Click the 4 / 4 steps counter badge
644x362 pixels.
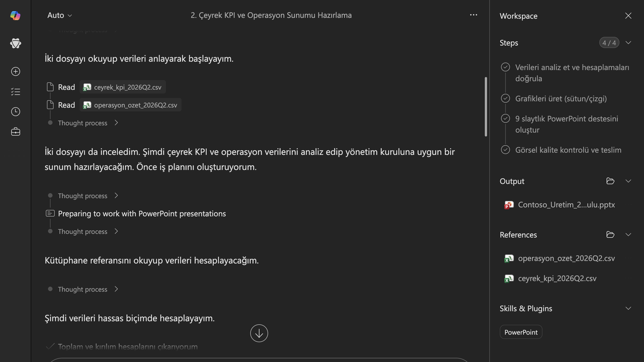[x=609, y=43]
